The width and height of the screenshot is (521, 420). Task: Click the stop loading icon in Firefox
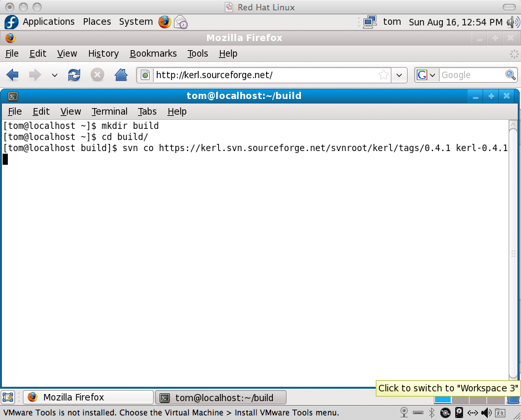pos(97,75)
